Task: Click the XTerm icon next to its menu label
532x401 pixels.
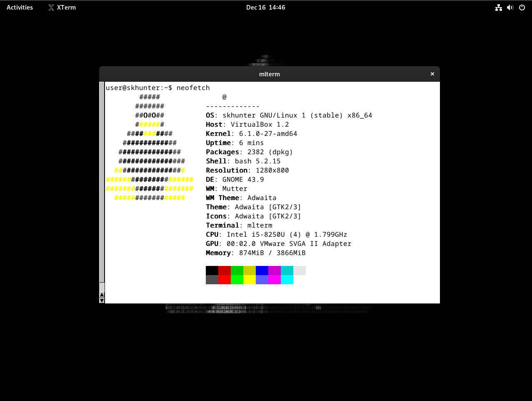Action: pyautogui.click(x=50, y=7)
